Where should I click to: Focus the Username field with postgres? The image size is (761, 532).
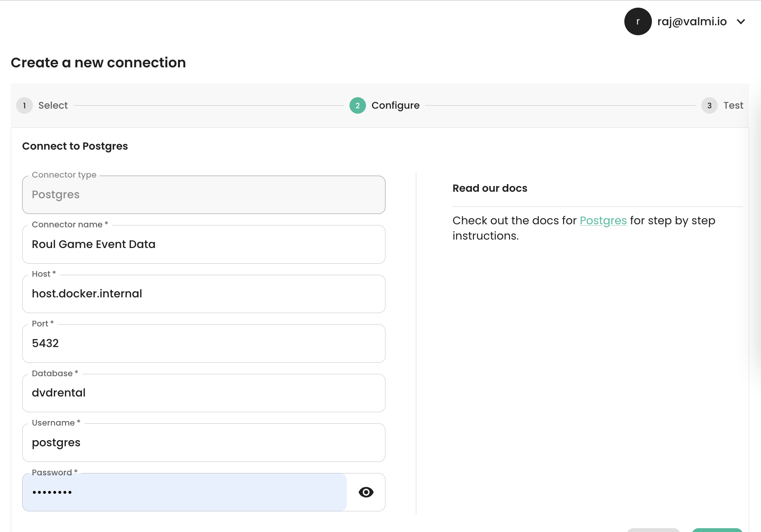point(203,442)
